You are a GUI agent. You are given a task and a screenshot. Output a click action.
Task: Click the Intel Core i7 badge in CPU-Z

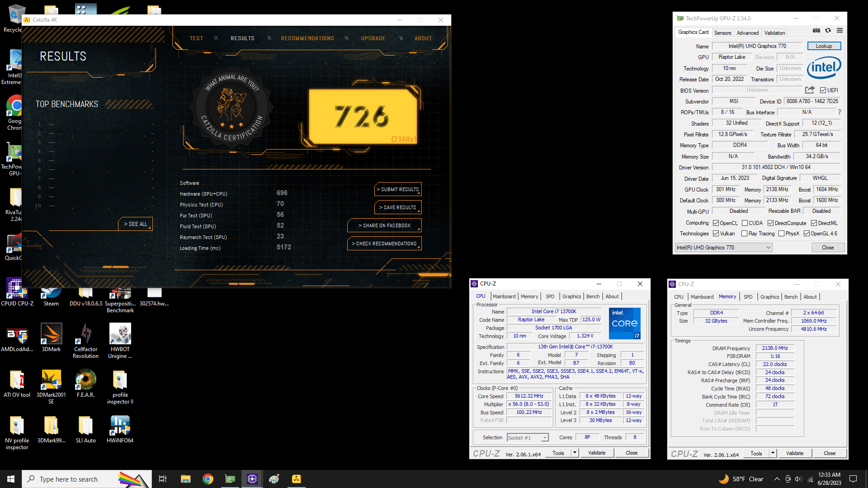coord(624,323)
